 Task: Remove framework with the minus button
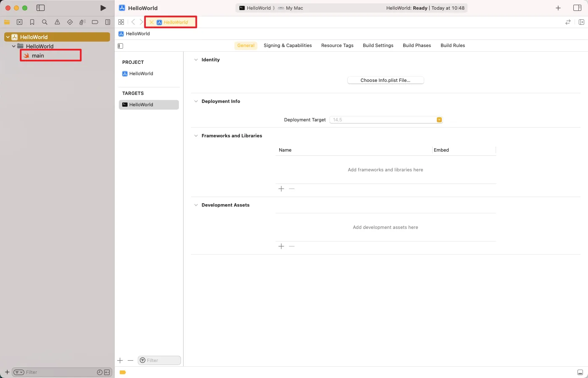[x=292, y=189]
